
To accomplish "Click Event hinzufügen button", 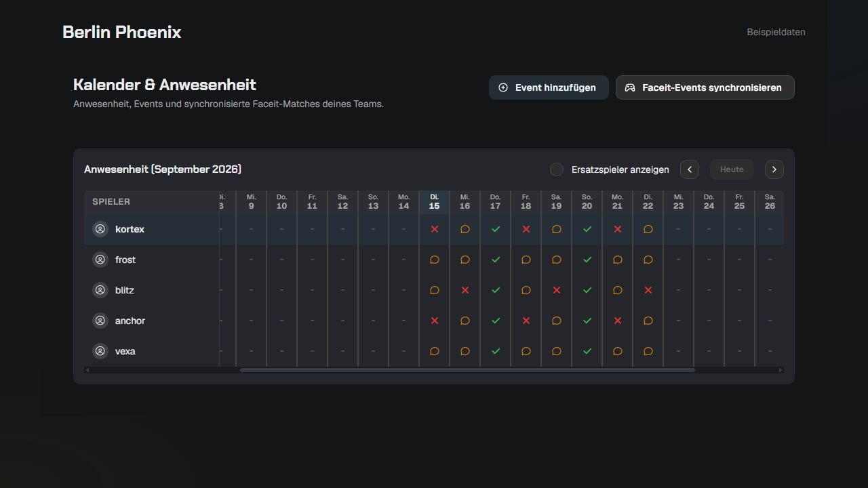I will 549,87.
